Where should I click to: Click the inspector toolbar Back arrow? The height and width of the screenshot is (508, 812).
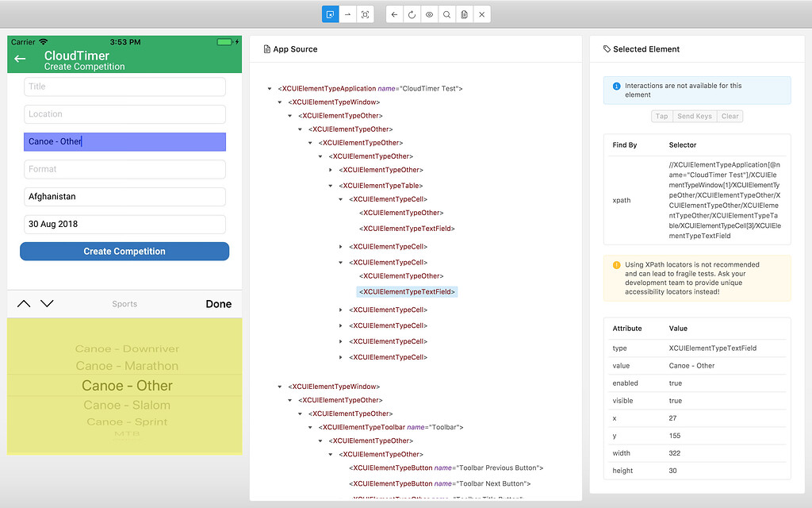(395, 14)
